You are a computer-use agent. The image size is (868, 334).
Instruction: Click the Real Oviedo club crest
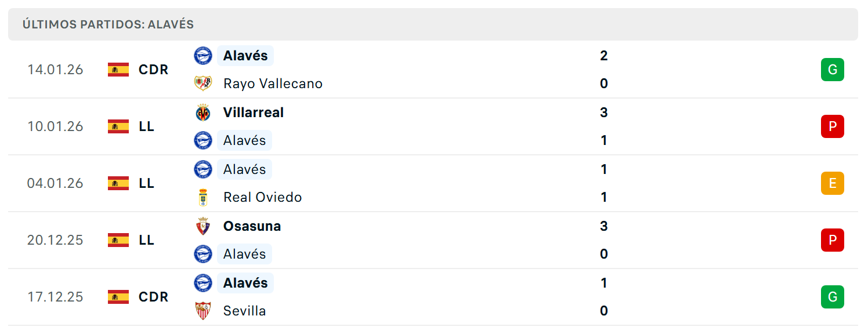click(x=203, y=197)
